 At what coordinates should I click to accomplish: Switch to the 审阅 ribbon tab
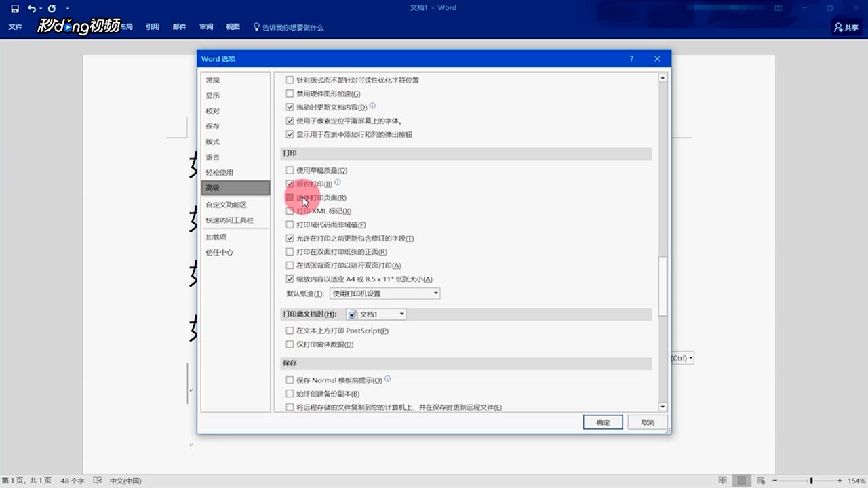click(205, 26)
